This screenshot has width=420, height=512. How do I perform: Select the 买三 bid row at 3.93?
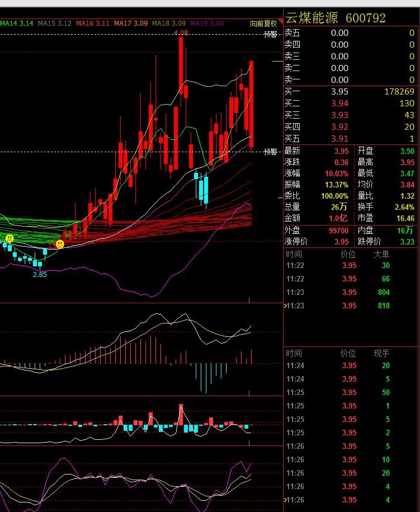point(350,115)
